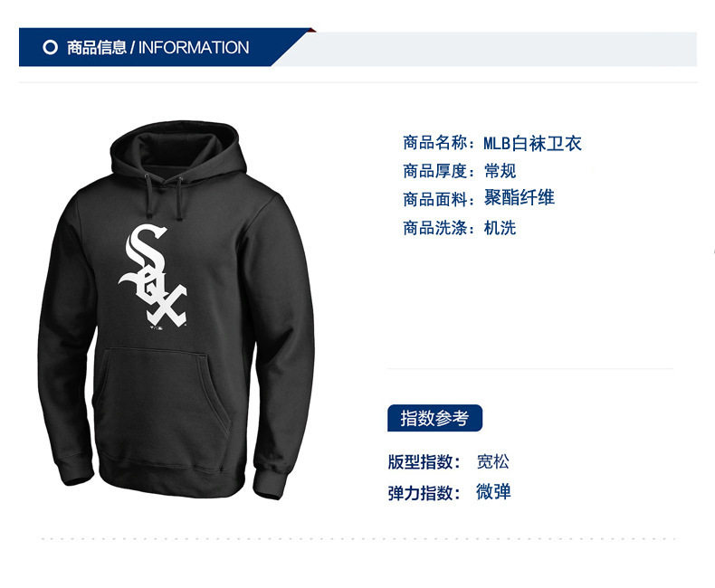
Task: Click the black hoodie product image
Action: [x=176, y=310]
